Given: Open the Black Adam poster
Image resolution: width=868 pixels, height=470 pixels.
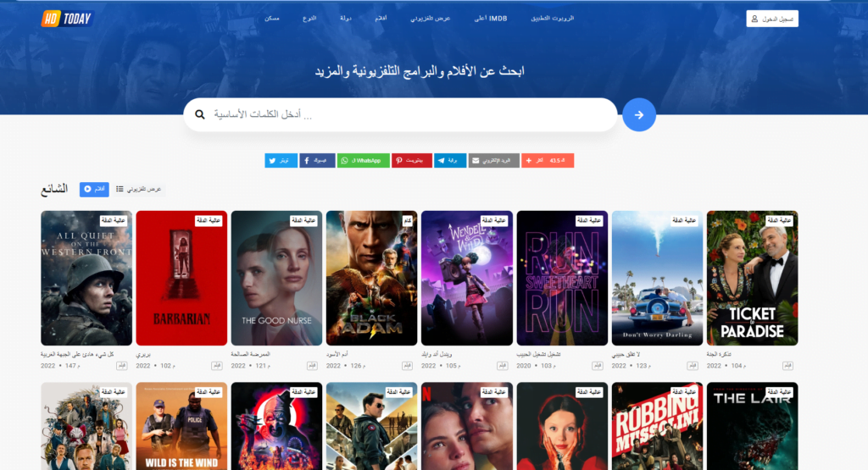Looking at the screenshot, I should pos(371,278).
